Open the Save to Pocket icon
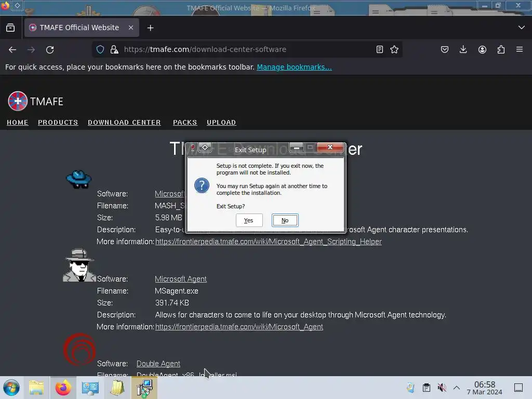 (x=445, y=49)
